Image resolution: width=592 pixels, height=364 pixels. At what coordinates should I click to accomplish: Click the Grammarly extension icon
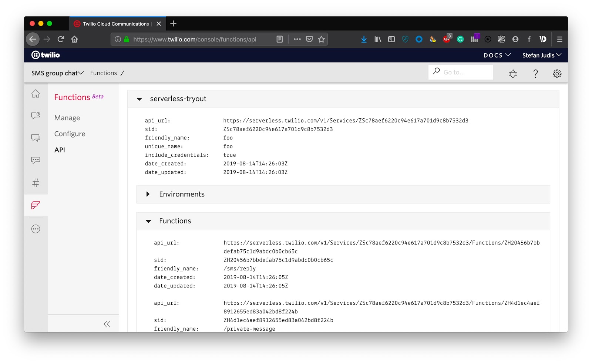click(460, 39)
